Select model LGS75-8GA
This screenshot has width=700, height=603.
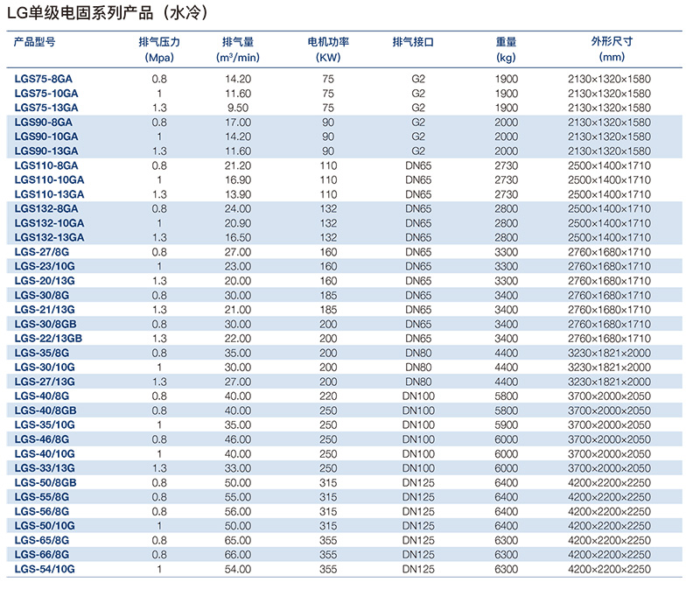click(43, 79)
